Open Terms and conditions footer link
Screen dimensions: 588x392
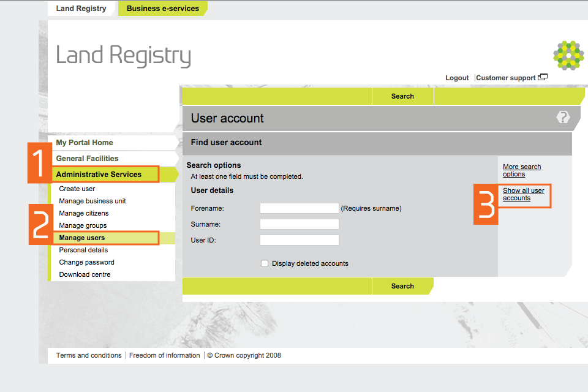89,355
